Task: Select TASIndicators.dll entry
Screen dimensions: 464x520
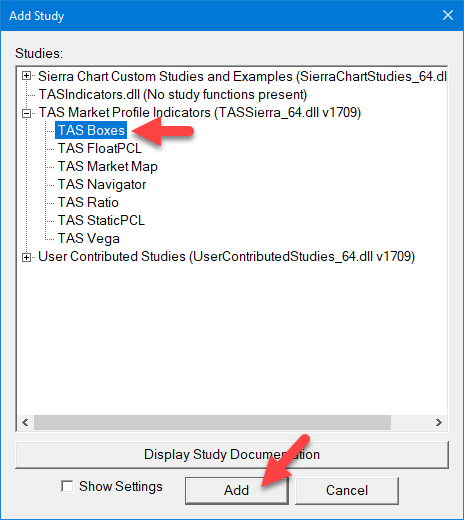Action: click(x=173, y=94)
